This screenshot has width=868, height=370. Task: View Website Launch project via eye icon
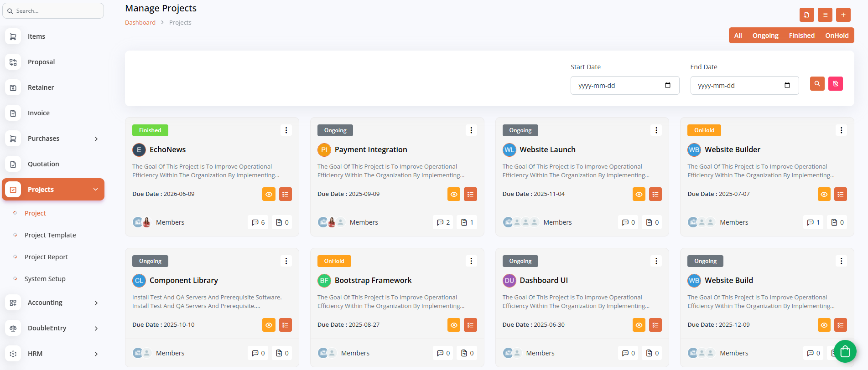point(639,194)
